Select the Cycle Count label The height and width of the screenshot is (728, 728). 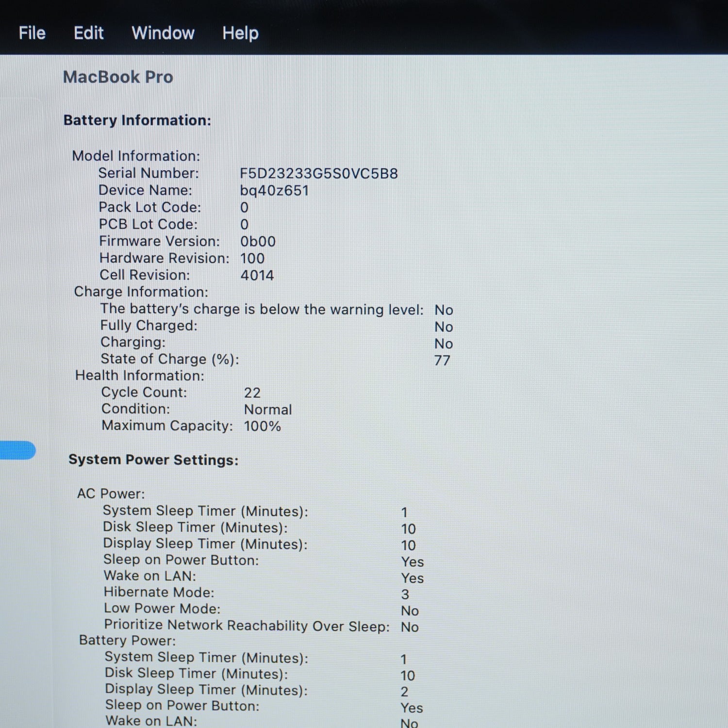(x=144, y=392)
